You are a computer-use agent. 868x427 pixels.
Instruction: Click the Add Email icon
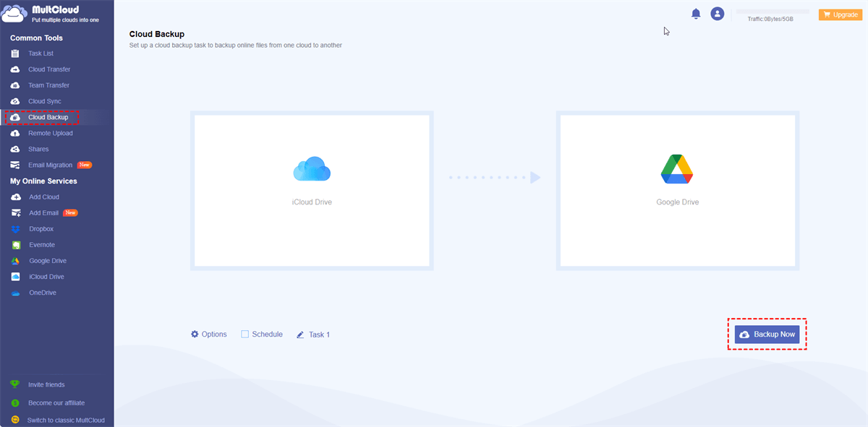point(16,212)
